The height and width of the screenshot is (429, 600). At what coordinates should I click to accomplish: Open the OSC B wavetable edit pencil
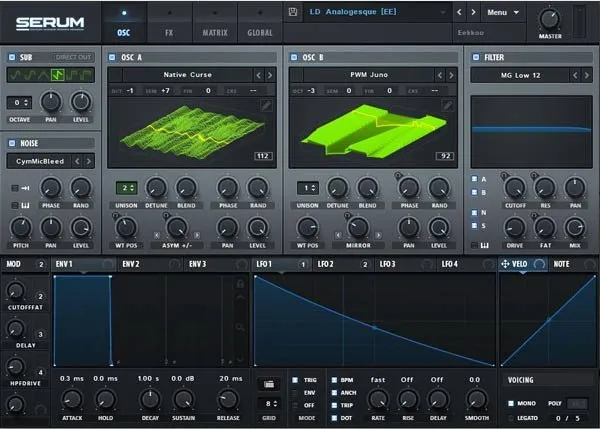point(447,105)
